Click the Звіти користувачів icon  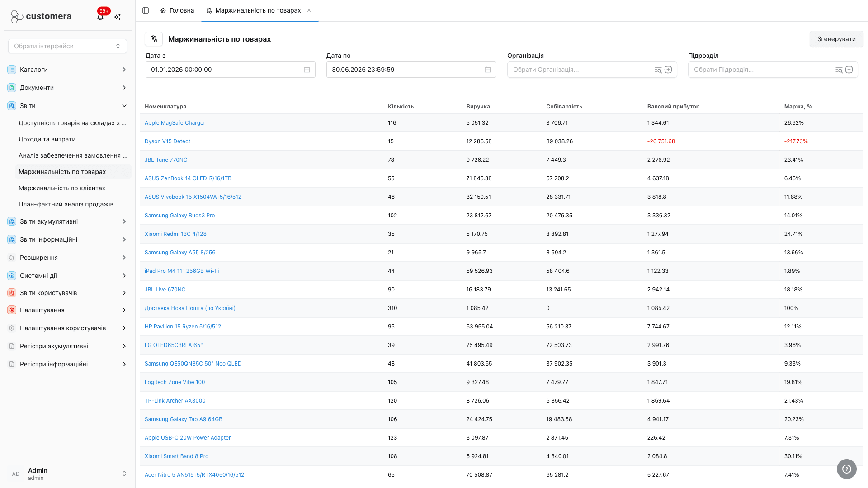click(x=12, y=293)
